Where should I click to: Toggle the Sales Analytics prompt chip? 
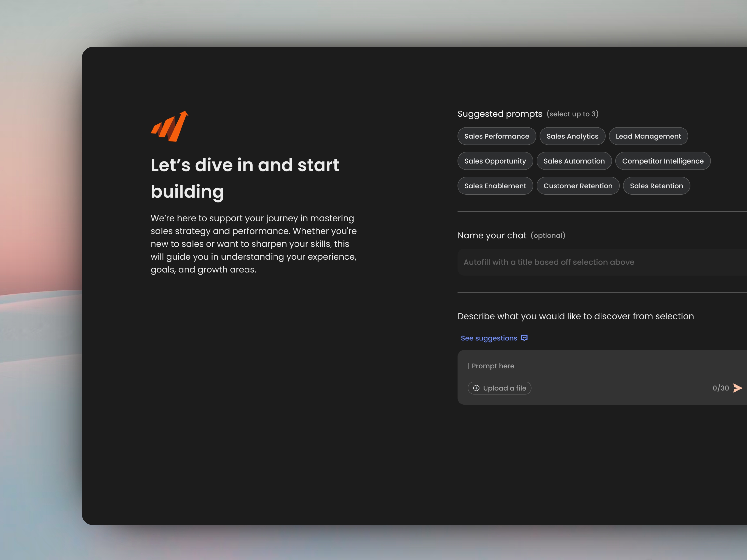572,136
